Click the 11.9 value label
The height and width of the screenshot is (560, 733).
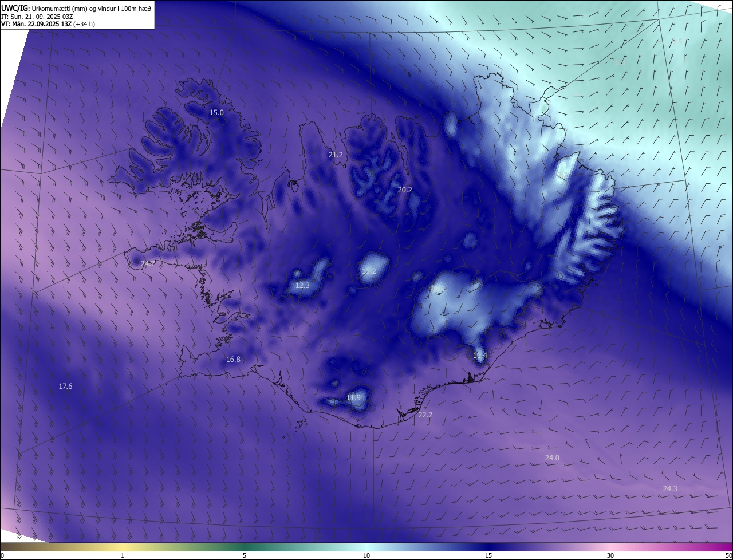354,397
